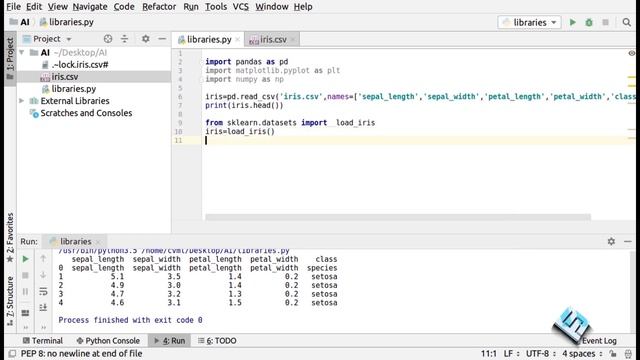The width and height of the screenshot is (640, 360).
Task: Open the libraries run configuration dropdown
Action: point(529,22)
